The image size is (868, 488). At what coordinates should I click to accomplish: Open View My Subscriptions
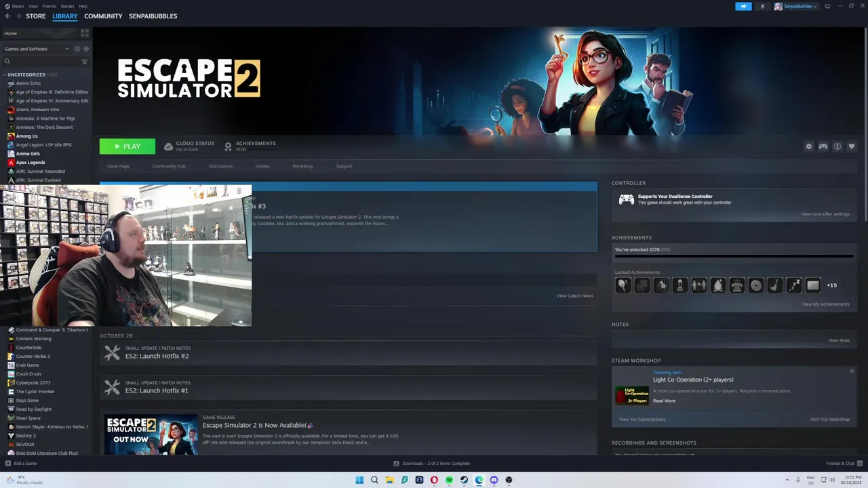pyautogui.click(x=642, y=420)
